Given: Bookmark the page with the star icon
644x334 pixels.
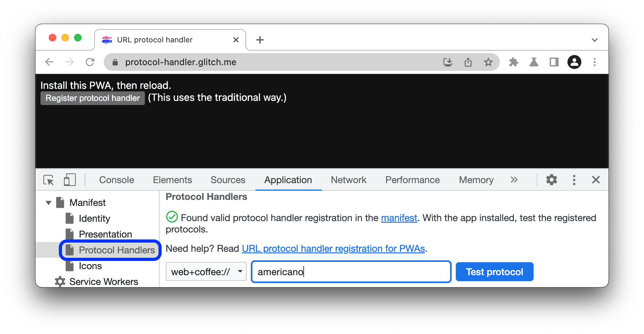Looking at the screenshot, I should click(488, 62).
